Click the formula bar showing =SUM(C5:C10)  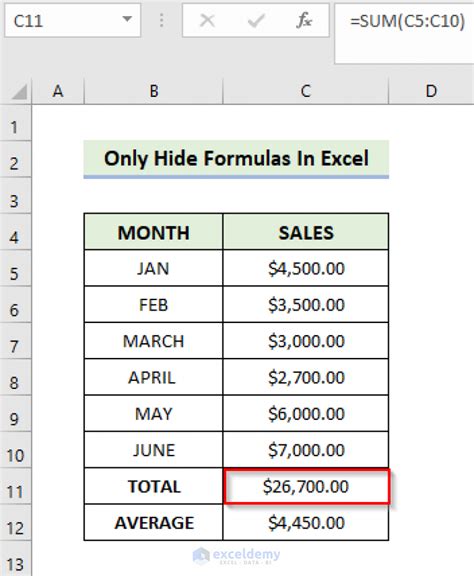[x=404, y=33]
